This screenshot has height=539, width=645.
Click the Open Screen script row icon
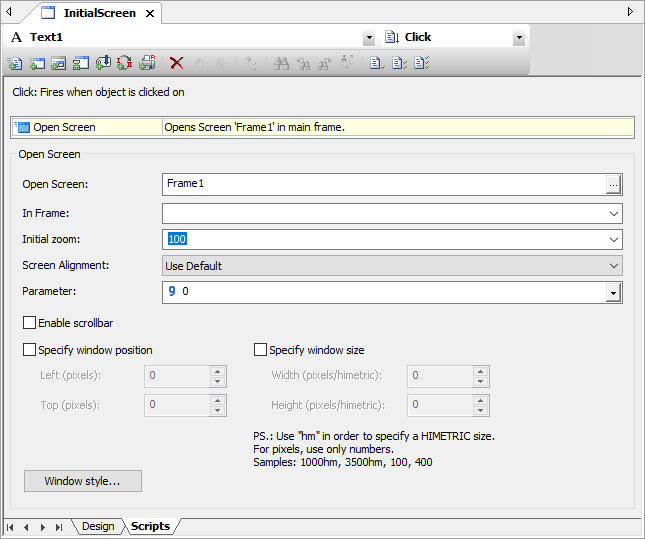23,127
